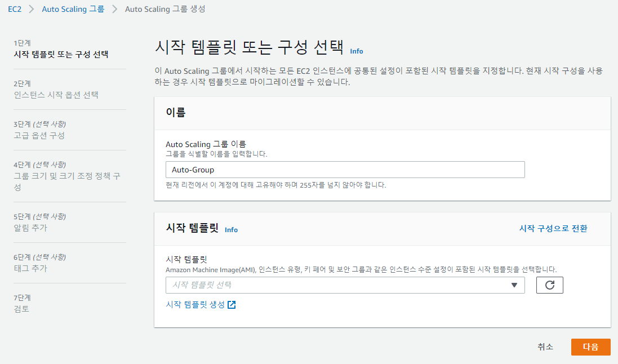Click the refresh launch templates icon button
This screenshot has width=618, height=364.
(x=549, y=285)
